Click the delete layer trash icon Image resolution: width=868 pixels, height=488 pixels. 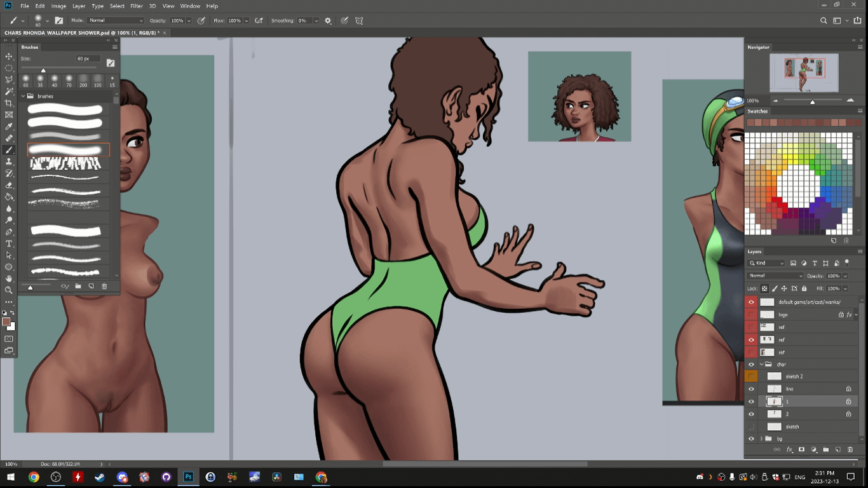click(850, 450)
